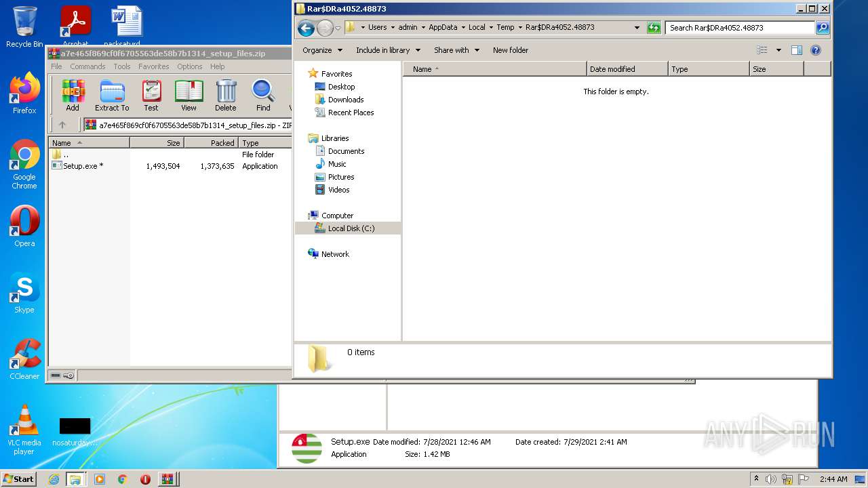Select Network in navigation pane
The height and width of the screenshot is (488, 868).
click(335, 254)
